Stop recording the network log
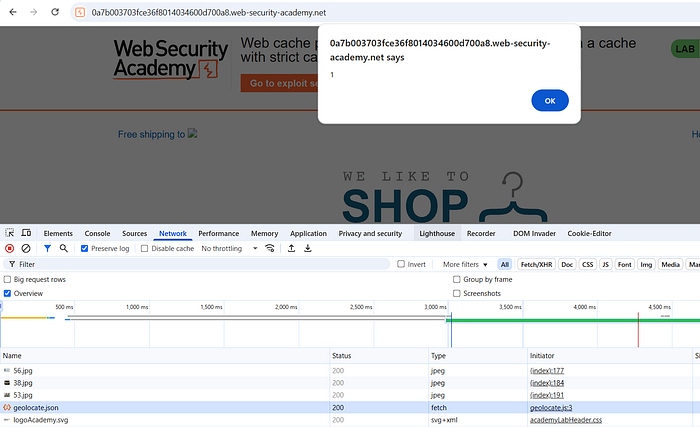The image size is (700, 427). click(9, 248)
